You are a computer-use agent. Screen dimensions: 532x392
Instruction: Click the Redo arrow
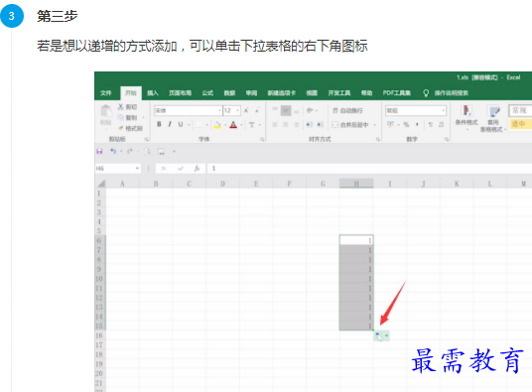130,151
